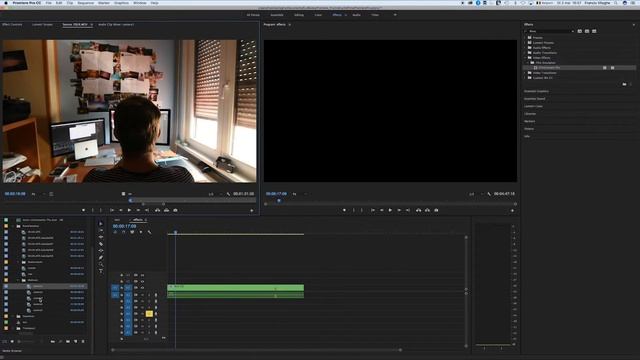The width and height of the screenshot is (640, 360).
Task: Open the Window menu
Action: (140, 3)
